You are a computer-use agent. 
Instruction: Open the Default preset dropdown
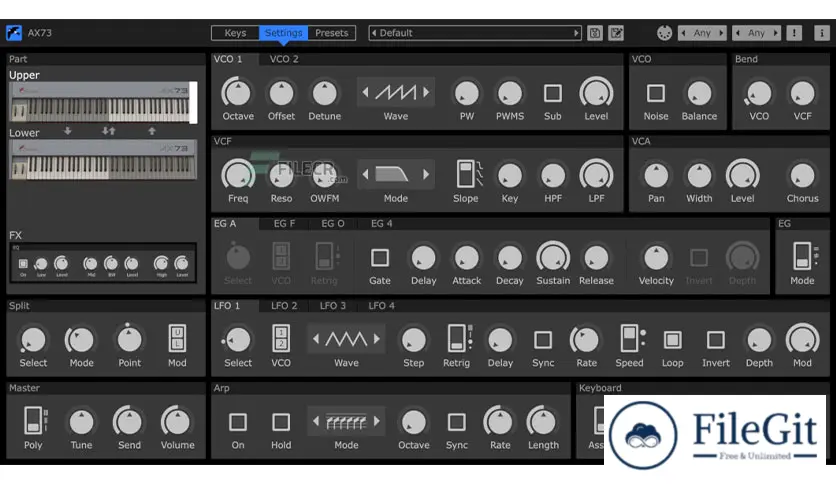tap(475, 33)
